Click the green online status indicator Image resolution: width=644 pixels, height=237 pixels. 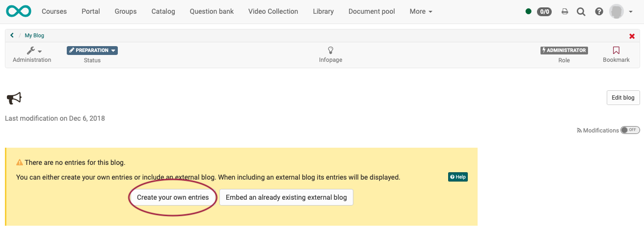click(528, 11)
